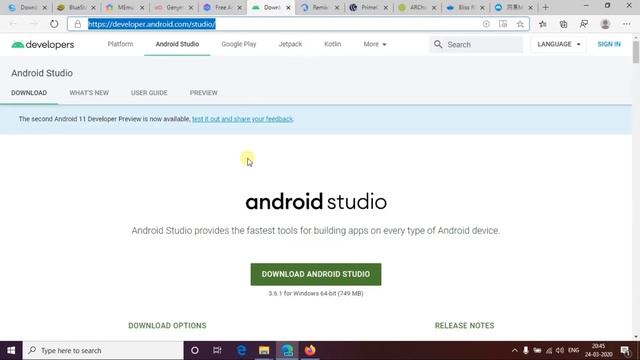Image resolution: width=640 pixels, height=360 pixels.
Task: Close the BlueSt browser tab
Action: click(x=93, y=7)
